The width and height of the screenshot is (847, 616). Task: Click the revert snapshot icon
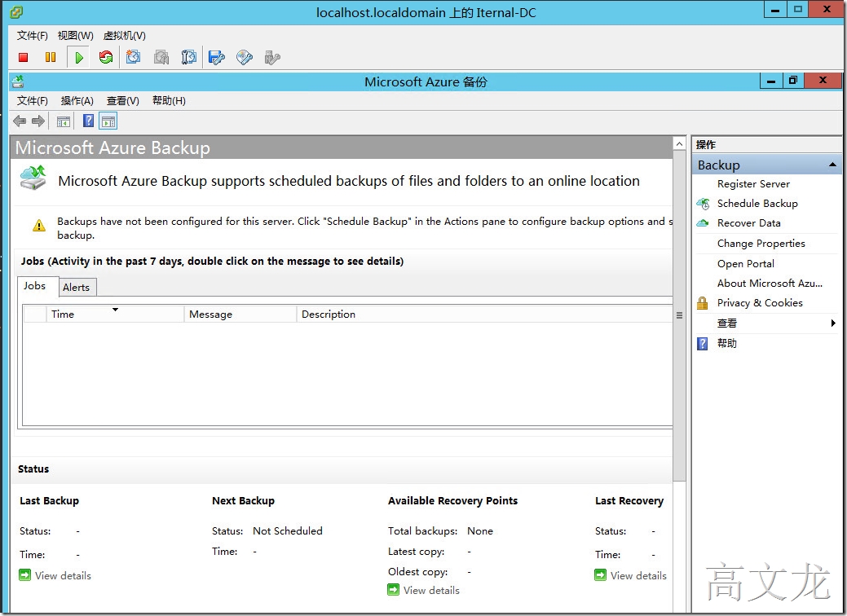161,57
